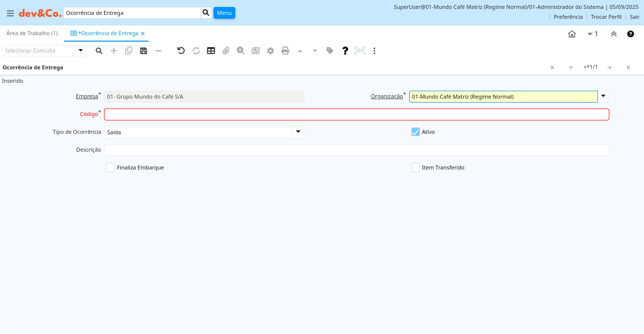Uncheck the Ativo checkbox
Image resolution: width=644 pixels, height=334 pixels.
(416, 132)
